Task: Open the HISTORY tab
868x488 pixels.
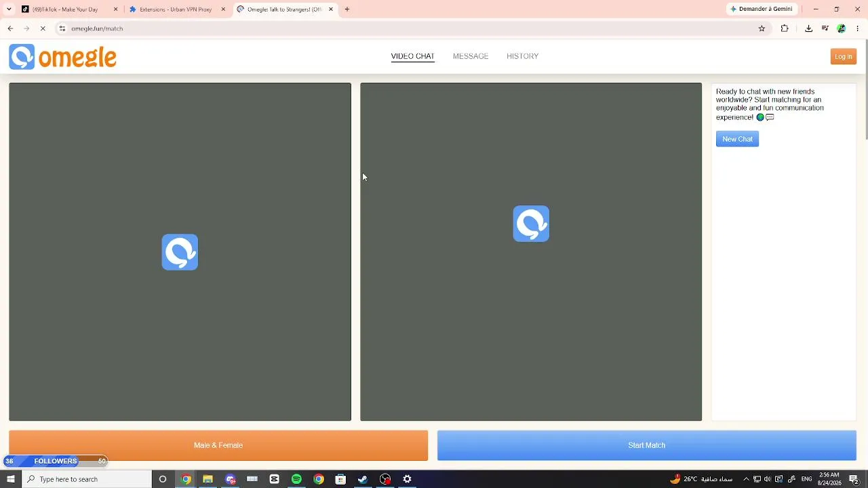Action: [522, 56]
